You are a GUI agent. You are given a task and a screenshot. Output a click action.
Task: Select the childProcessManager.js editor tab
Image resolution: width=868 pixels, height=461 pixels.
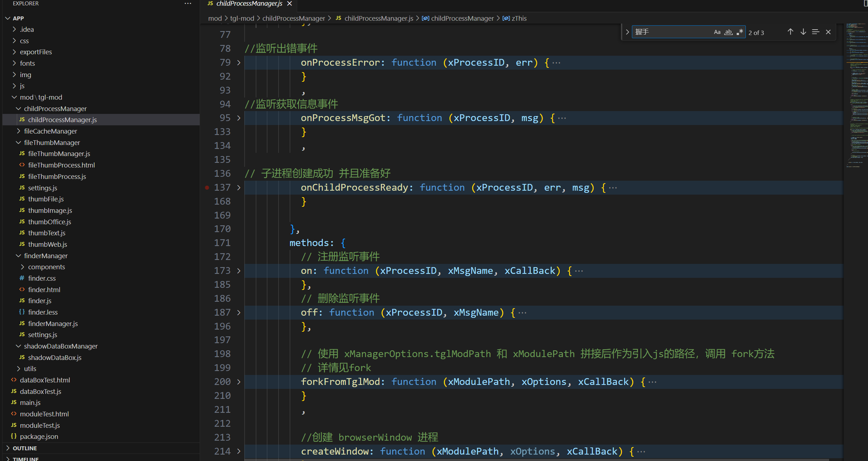(x=249, y=4)
